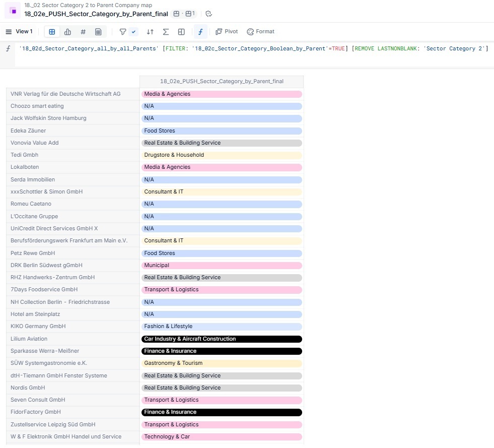Select the 18_02e_PUSH column header

(222, 81)
